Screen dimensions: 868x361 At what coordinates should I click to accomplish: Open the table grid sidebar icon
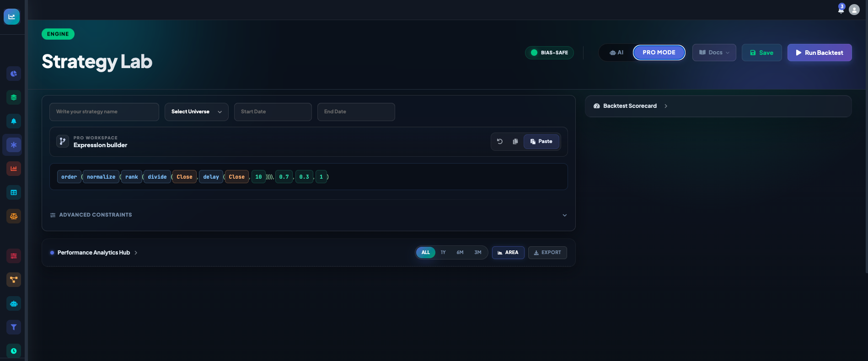[x=14, y=192]
